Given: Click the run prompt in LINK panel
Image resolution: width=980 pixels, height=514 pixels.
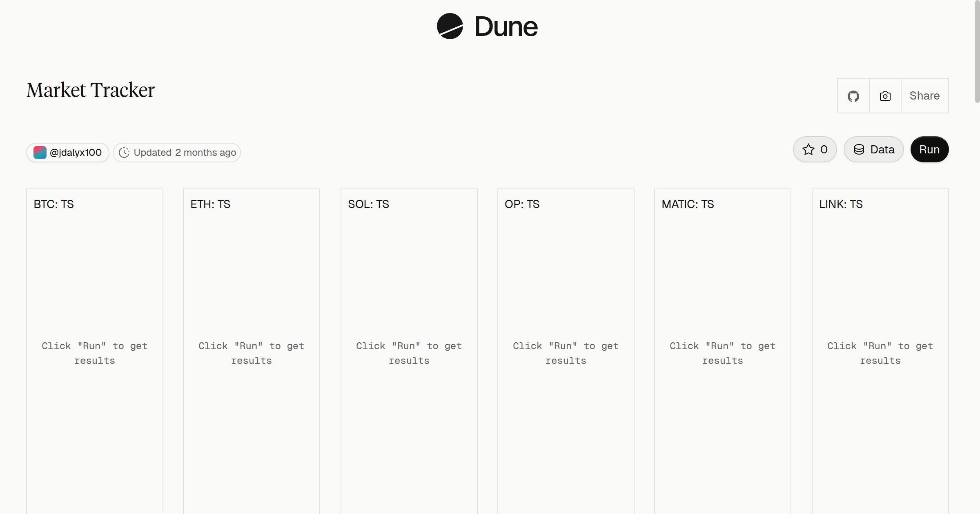Looking at the screenshot, I should coord(880,353).
